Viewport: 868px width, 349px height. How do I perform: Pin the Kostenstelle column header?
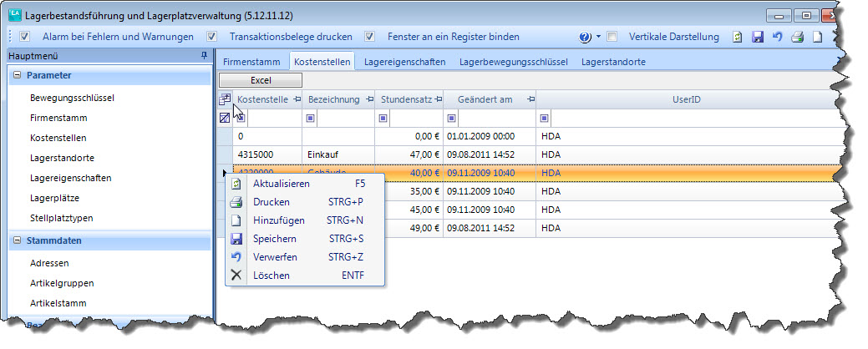click(x=295, y=100)
